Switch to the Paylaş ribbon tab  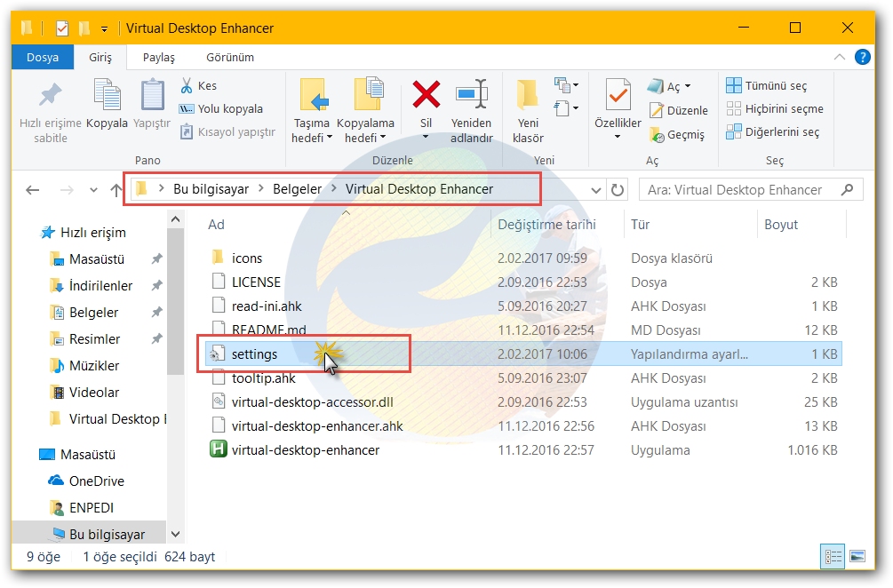click(x=159, y=57)
